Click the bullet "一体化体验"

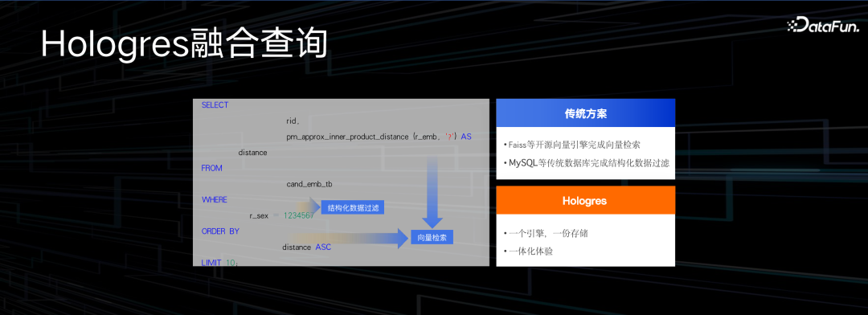click(x=529, y=252)
